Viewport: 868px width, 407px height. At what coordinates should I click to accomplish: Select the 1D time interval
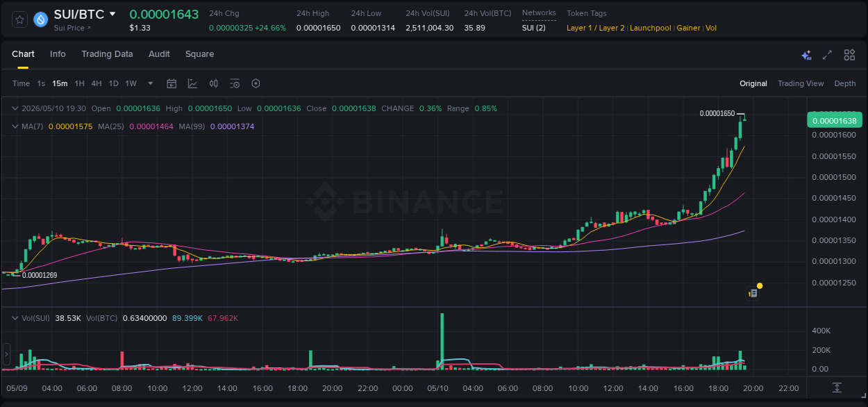[x=113, y=83]
